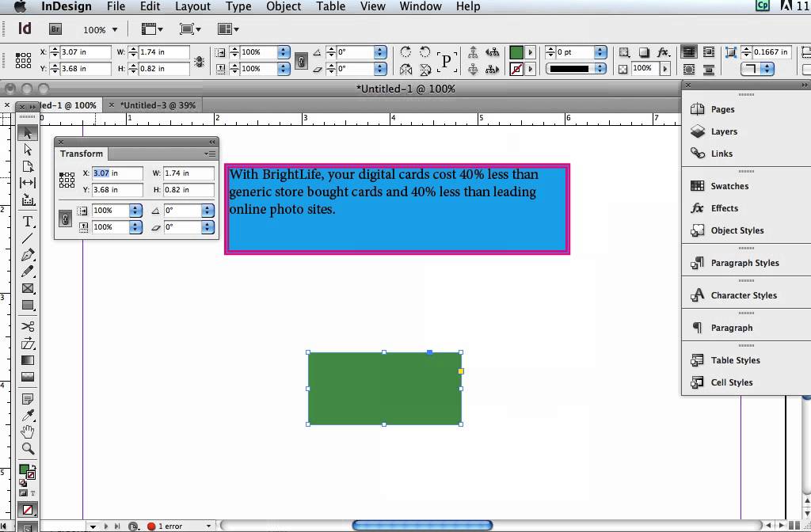Open Transform panel flyout menu
This screenshot has width=811, height=532.
click(210, 154)
